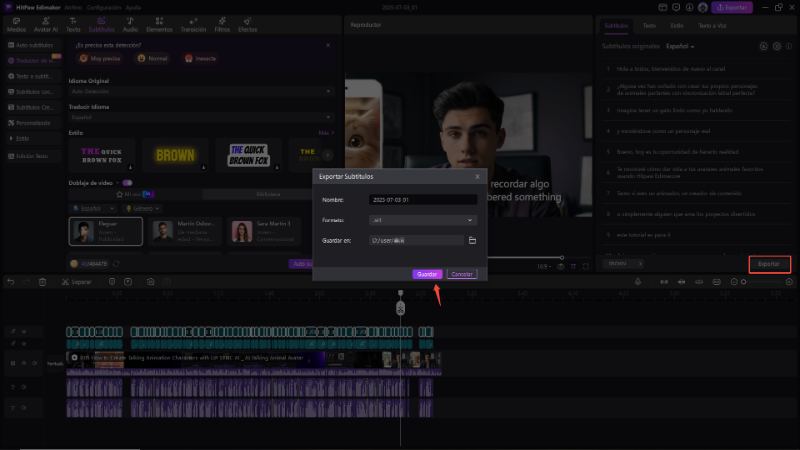Choose the blue and white QUICK BROWN FOX style
The height and width of the screenshot is (450, 800).
click(x=248, y=155)
